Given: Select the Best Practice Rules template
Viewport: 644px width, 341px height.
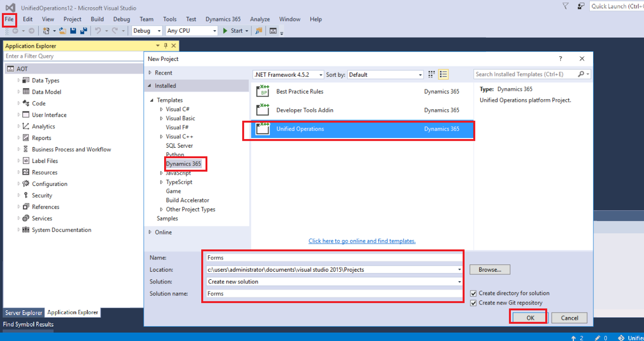Looking at the screenshot, I should tap(362, 91).
